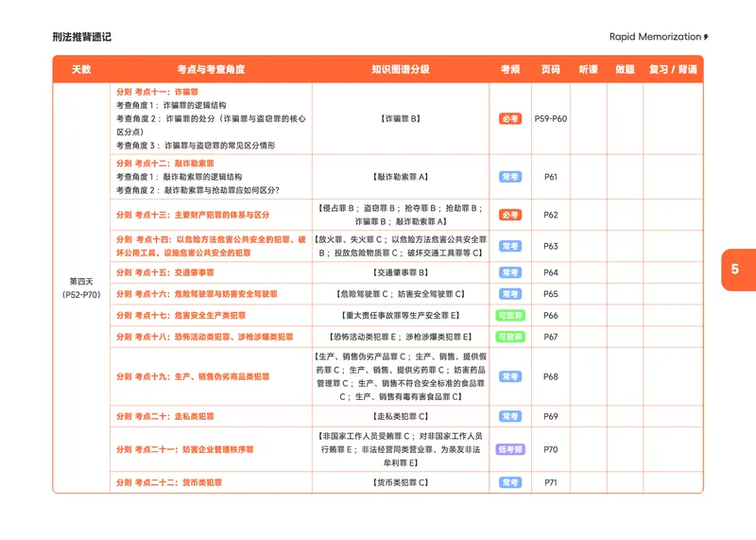Image resolution: width=756 pixels, height=540 pixels.
Task: Click the (P52-P70) page range text
Action: 81,295
